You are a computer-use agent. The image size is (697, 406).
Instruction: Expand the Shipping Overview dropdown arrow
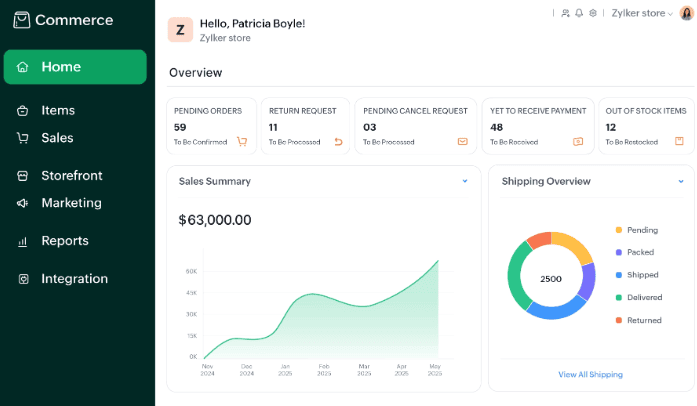[679, 181]
